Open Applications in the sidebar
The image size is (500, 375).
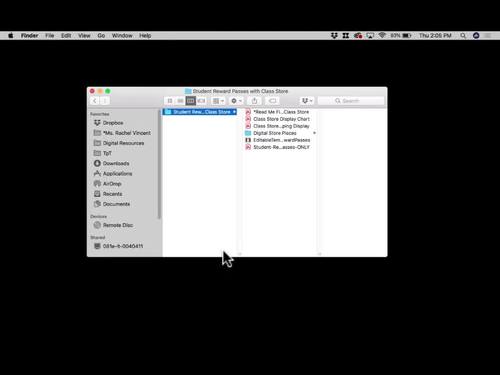pos(117,174)
